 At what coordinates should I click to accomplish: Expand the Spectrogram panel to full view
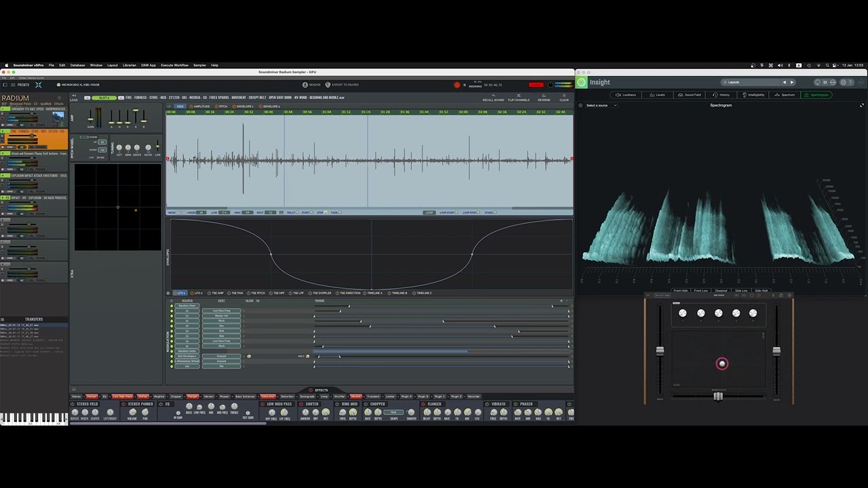point(862,105)
